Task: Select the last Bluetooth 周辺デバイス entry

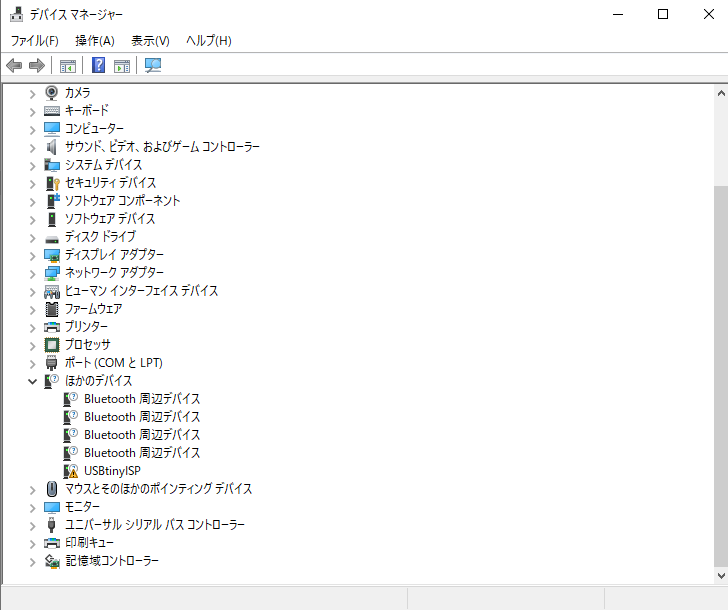Action: tap(142, 453)
